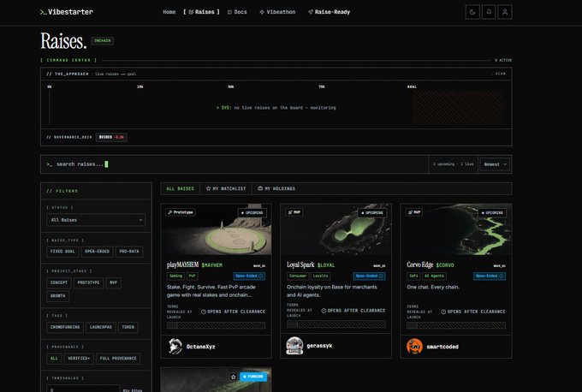The width and height of the screenshot is (582, 392).
Task: Star the FUNDING card to watchlist
Action: coord(233,377)
